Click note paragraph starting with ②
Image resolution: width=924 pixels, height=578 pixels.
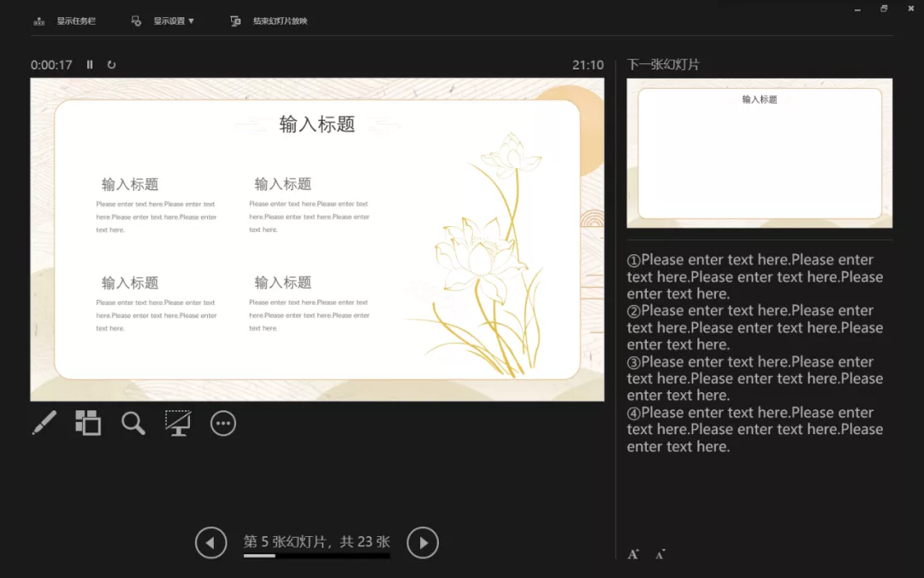coord(755,327)
